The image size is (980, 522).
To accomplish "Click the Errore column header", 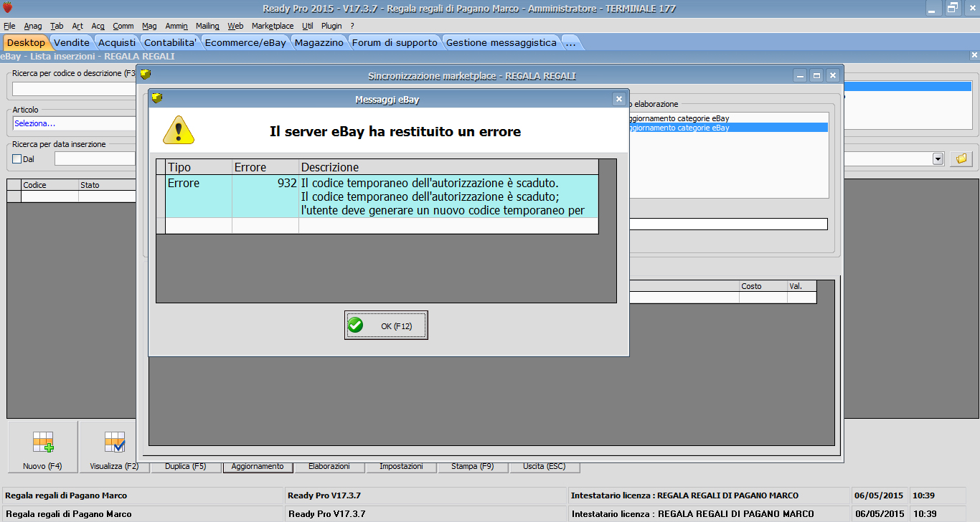I will [x=265, y=167].
